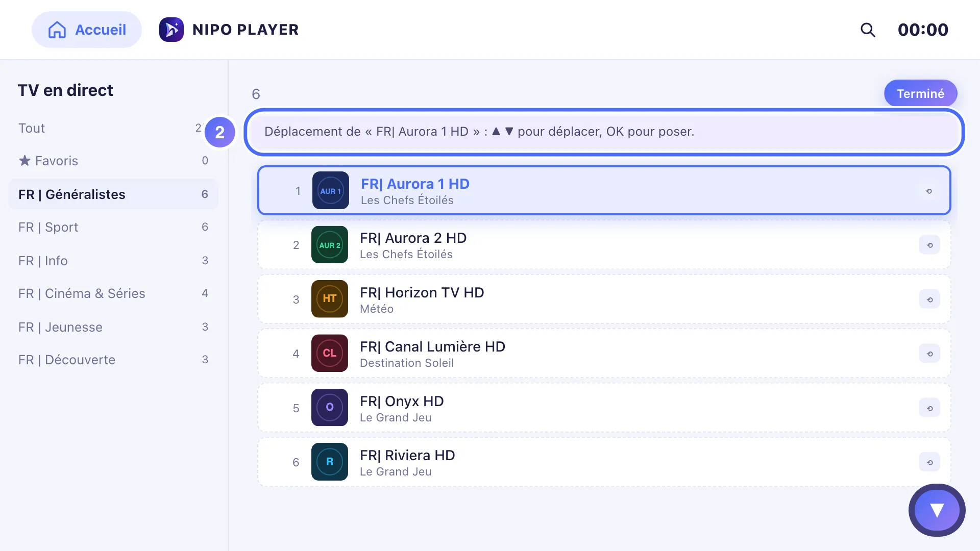Image resolution: width=980 pixels, height=551 pixels.
Task: Click the Destination Soleil program subtitle
Action: [407, 363]
